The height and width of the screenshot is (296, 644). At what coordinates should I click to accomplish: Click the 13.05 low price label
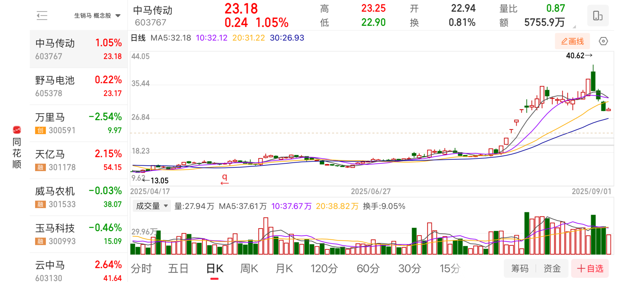(159, 181)
